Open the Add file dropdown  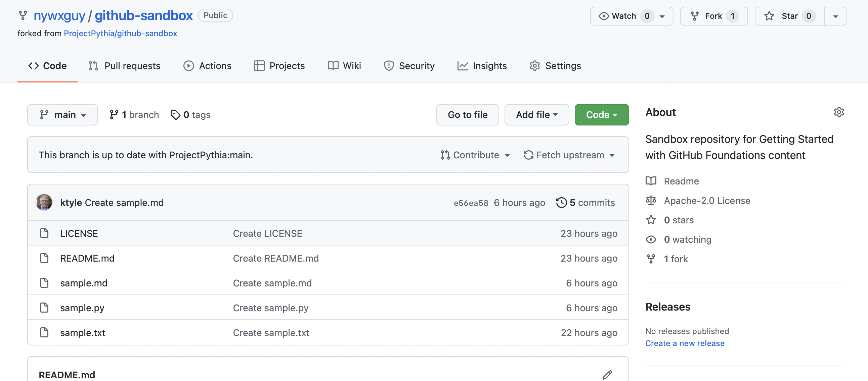[x=536, y=115]
